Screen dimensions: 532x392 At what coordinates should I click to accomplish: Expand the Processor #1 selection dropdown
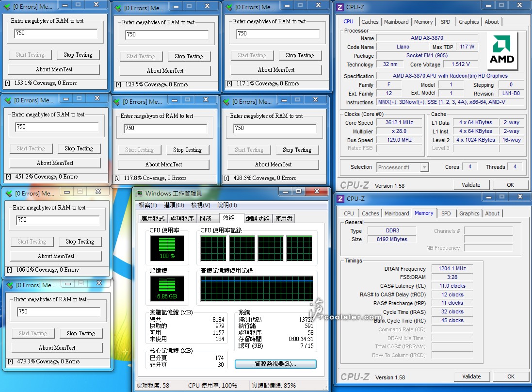coord(424,167)
